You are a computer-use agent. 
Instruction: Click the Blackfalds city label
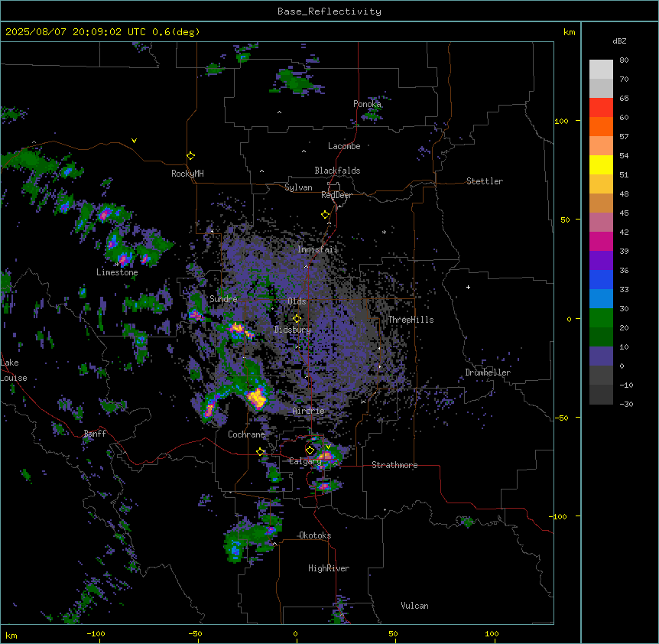click(x=337, y=171)
